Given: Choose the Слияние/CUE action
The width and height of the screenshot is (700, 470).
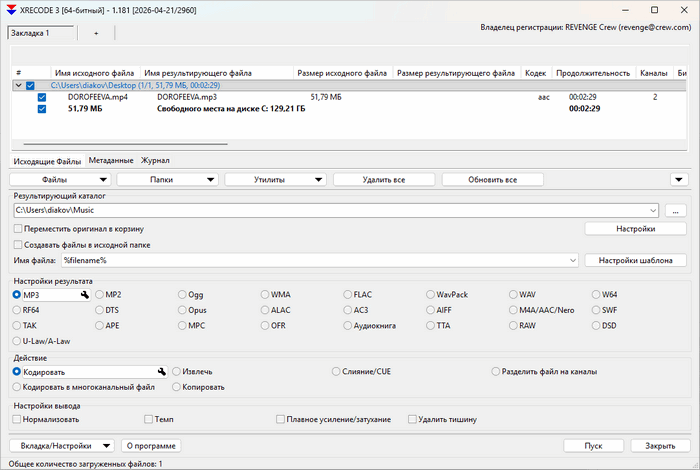Looking at the screenshot, I should 336,371.
